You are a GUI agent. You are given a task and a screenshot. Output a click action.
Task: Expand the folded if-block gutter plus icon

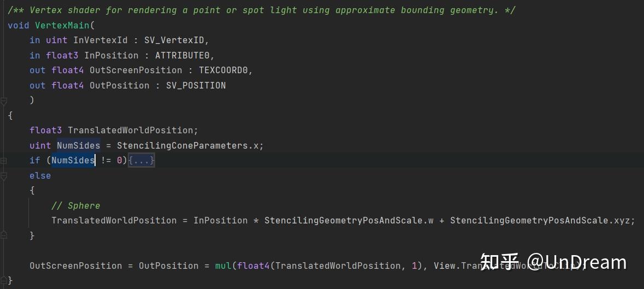4,161
